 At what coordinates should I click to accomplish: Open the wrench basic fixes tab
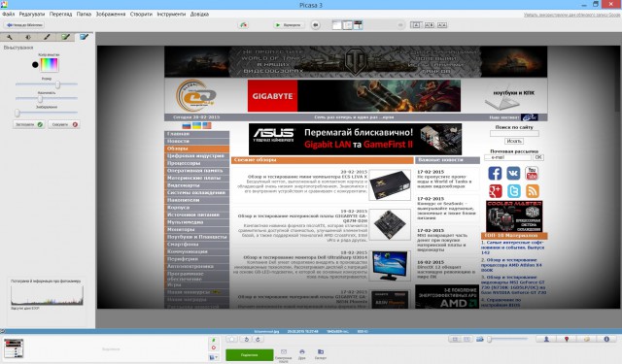[10, 37]
